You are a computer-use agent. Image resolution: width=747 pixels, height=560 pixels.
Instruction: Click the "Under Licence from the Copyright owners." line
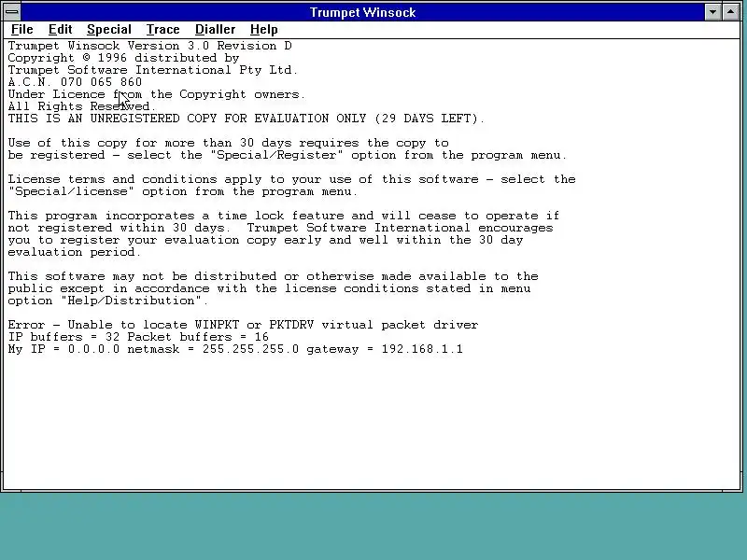coord(156,94)
